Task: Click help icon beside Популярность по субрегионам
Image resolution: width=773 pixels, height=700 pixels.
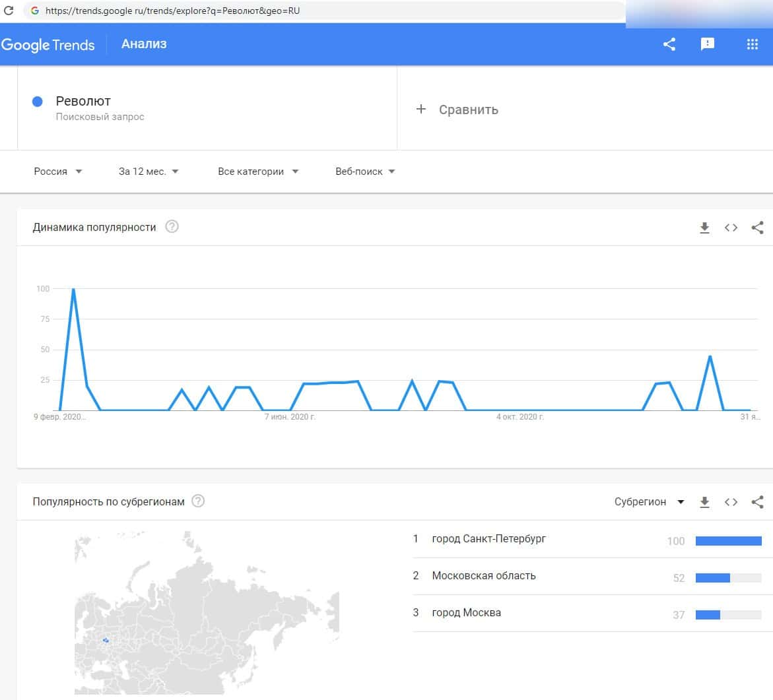Action: pos(198,501)
